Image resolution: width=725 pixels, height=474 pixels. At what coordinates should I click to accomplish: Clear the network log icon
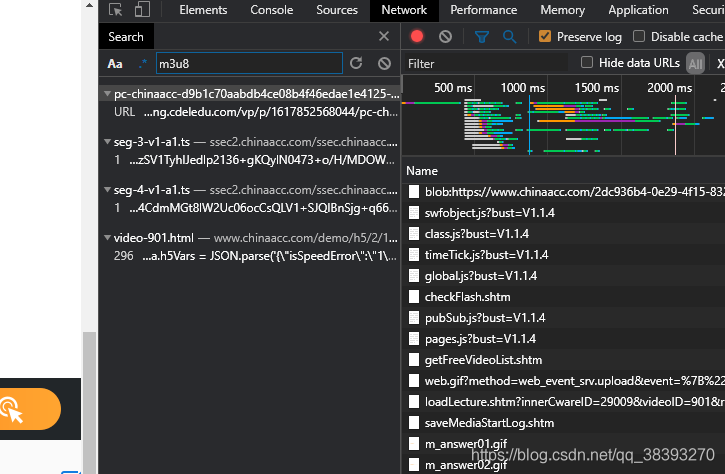(x=445, y=37)
